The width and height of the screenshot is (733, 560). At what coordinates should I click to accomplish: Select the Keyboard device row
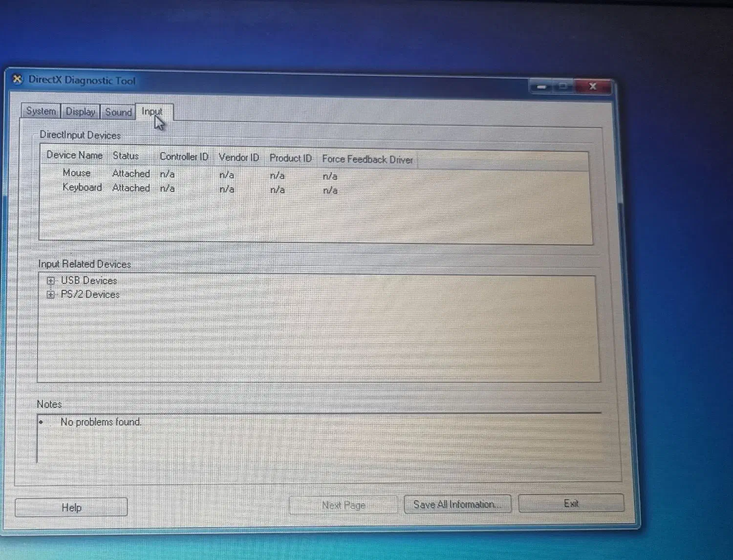pyautogui.click(x=82, y=187)
